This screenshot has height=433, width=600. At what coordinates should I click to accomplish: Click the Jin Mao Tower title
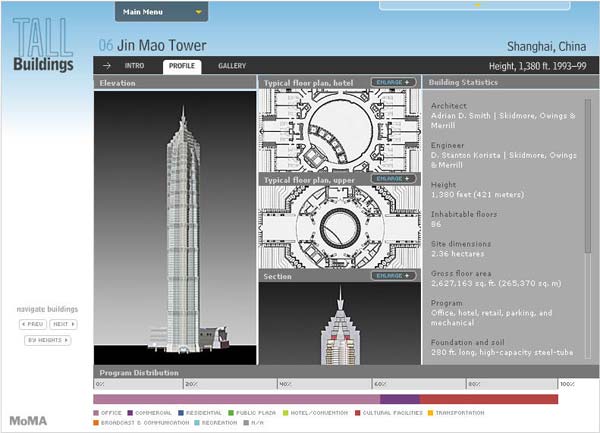pyautogui.click(x=161, y=46)
